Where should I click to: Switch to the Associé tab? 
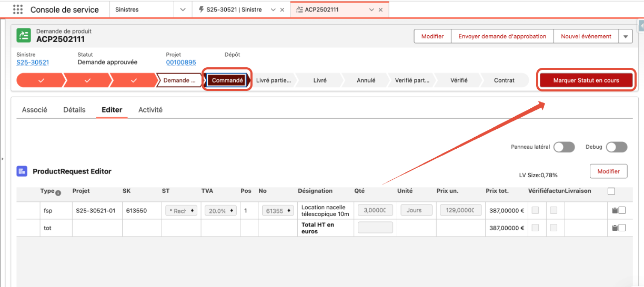click(x=35, y=110)
